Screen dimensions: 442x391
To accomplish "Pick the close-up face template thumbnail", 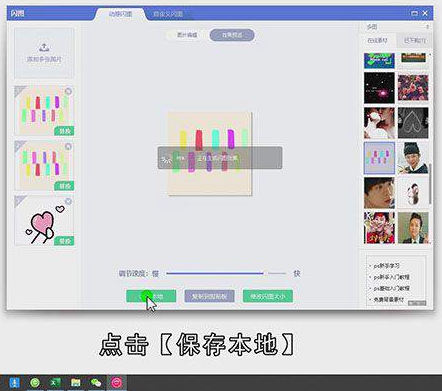I will click(x=379, y=193).
